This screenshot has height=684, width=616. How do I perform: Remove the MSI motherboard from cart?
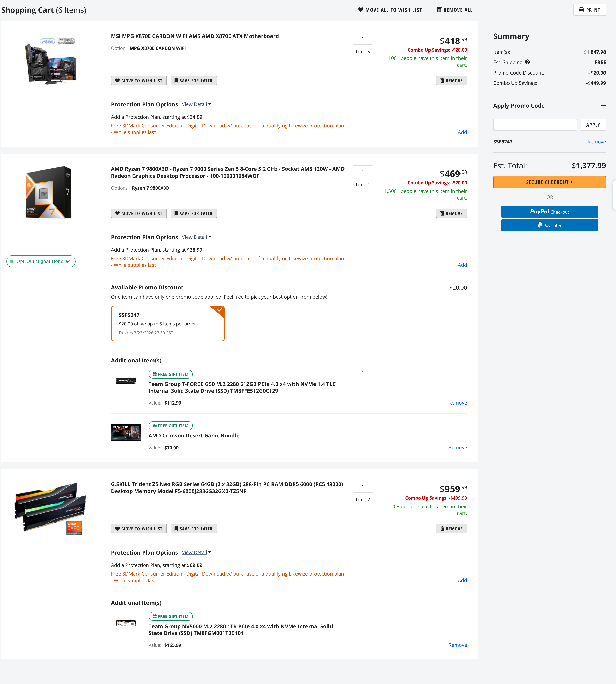point(451,80)
